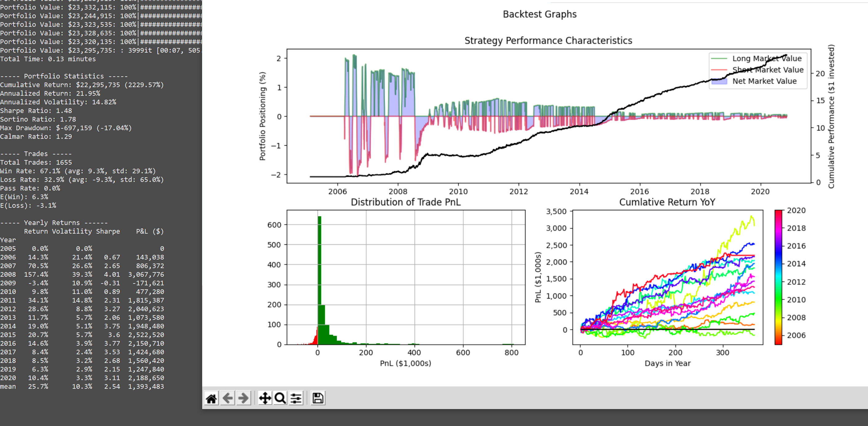Save the figure with floppy icon
Viewport: 868px width, 426px height.
[318, 398]
